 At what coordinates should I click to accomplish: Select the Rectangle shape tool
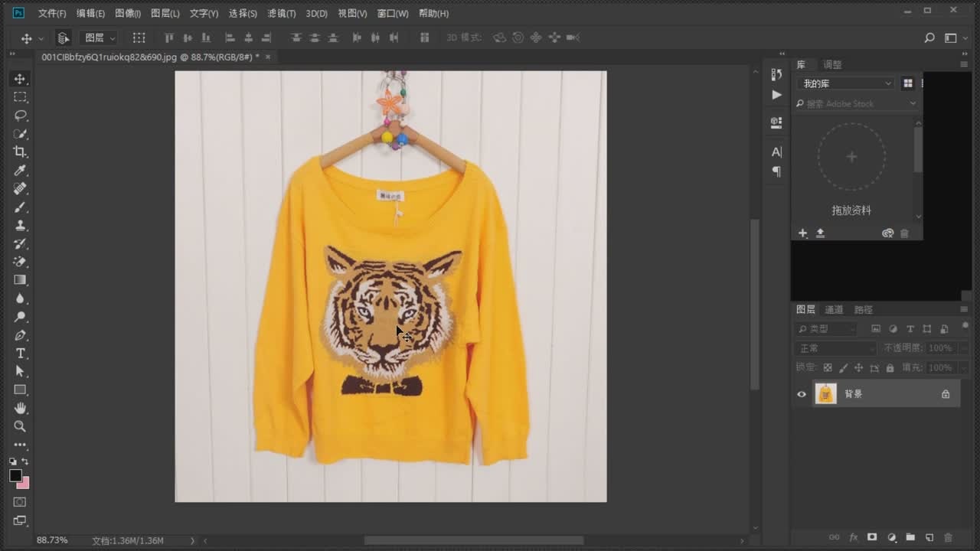coord(20,390)
